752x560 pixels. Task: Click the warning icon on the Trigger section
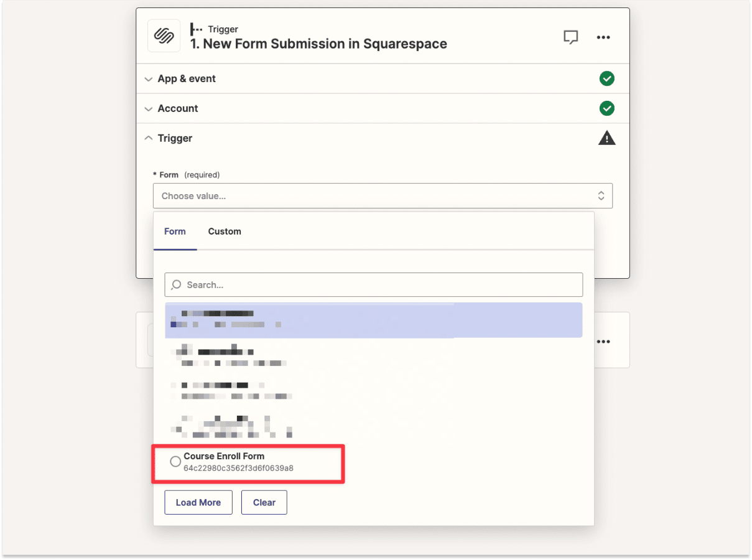(x=607, y=138)
